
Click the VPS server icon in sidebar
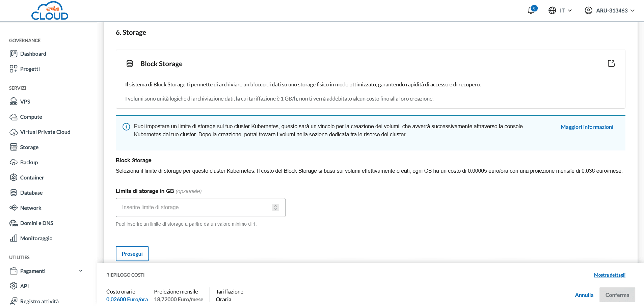[14, 102]
